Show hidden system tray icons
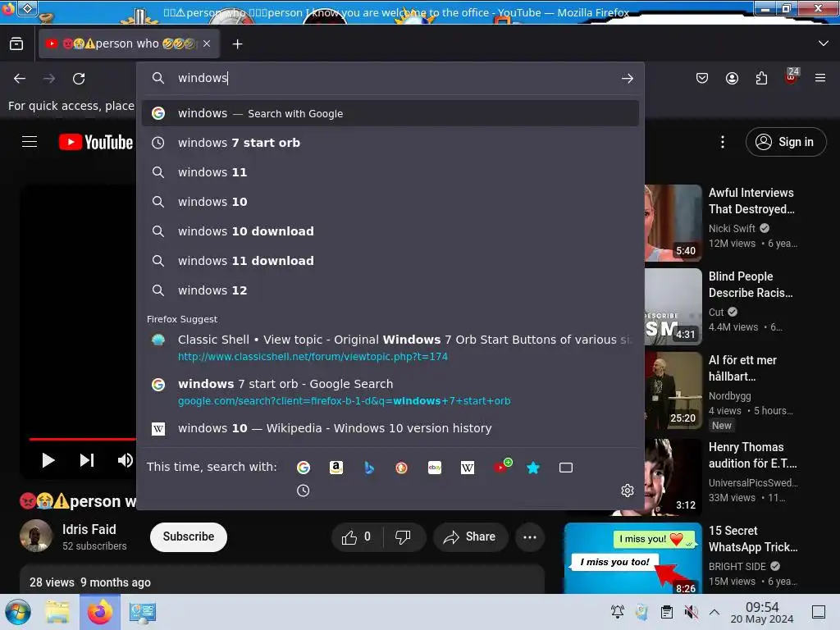 point(714,612)
